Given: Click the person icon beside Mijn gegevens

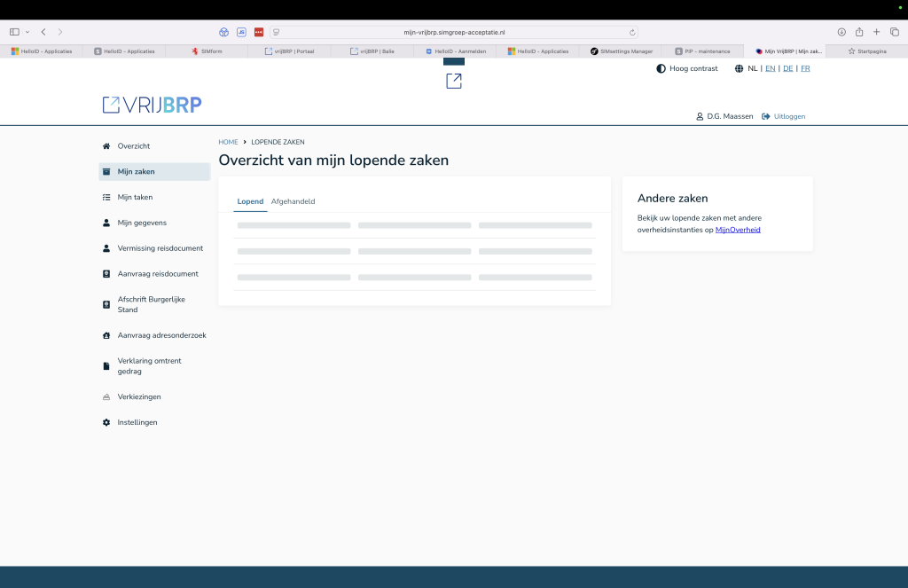Looking at the screenshot, I should tap(106, 223).
